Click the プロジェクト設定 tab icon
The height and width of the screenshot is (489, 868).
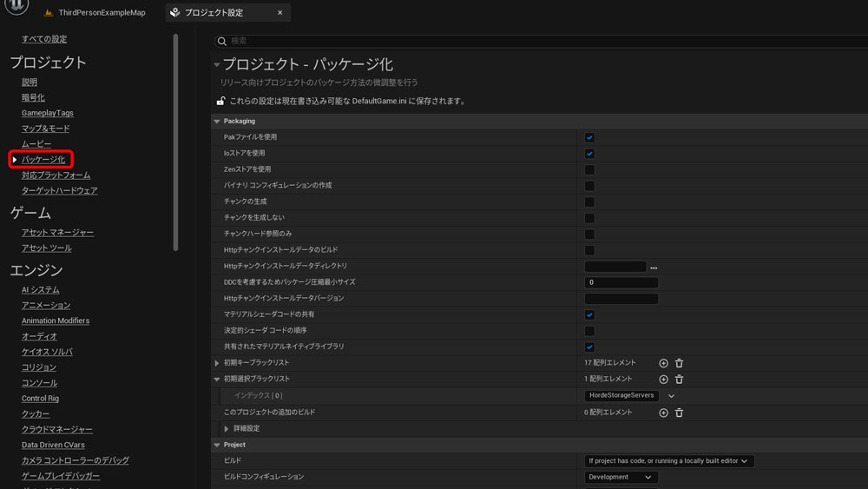(x=175, y=12)
